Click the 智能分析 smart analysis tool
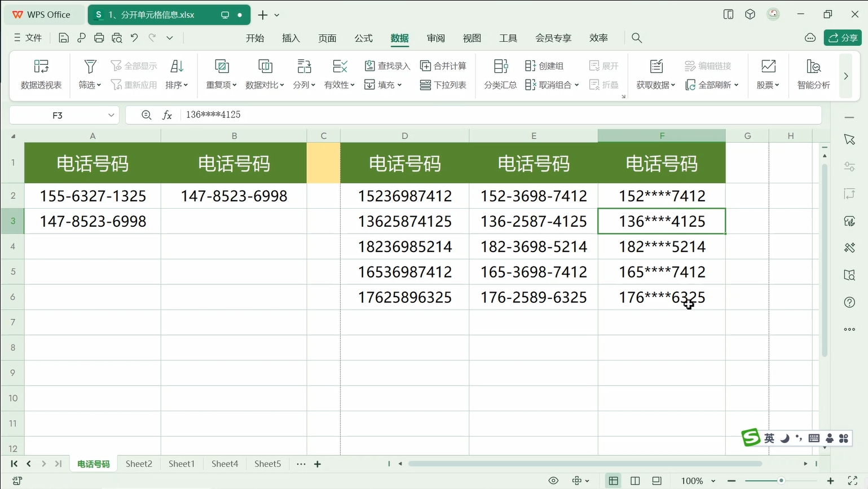The height and width of the screenshot is (489, 868). (x=813, y=74)
